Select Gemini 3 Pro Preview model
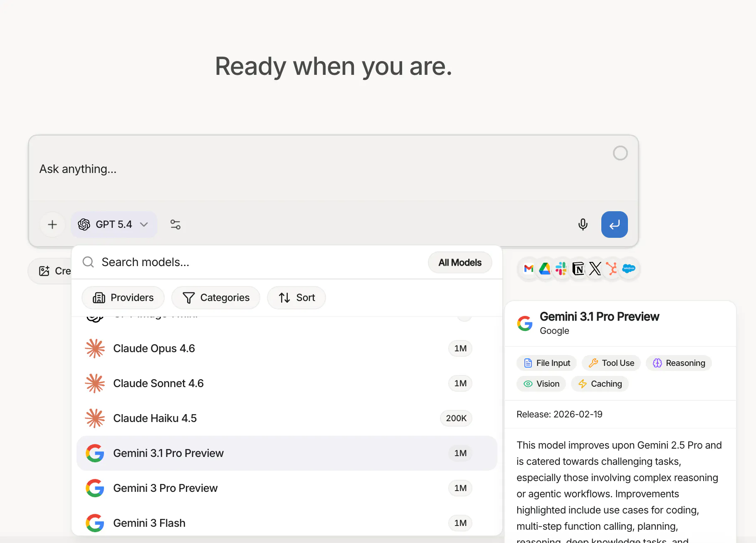756x543 pixels. point(287,488)
